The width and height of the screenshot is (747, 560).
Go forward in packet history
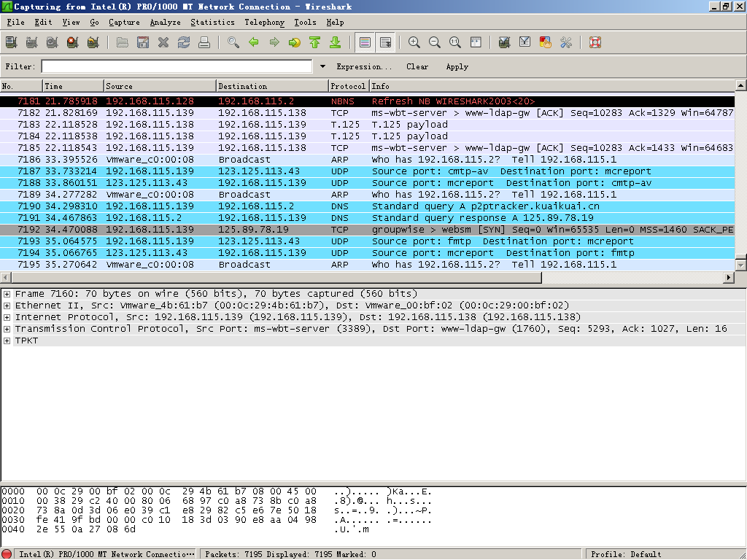[x=274, y=42]
